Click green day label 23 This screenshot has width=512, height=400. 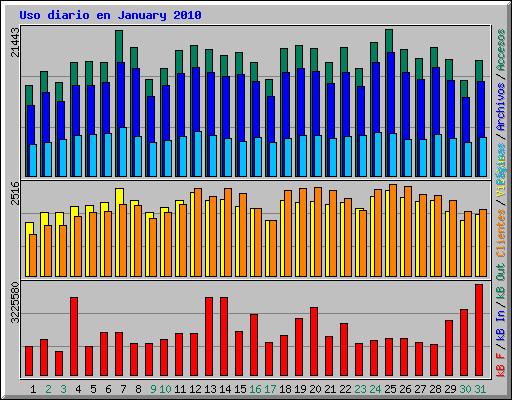[360, 389]
